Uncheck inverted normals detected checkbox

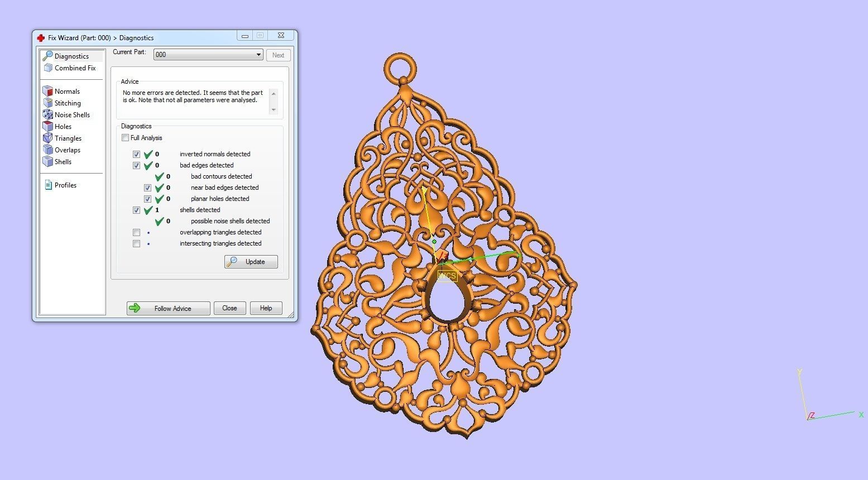coord(136,154)
